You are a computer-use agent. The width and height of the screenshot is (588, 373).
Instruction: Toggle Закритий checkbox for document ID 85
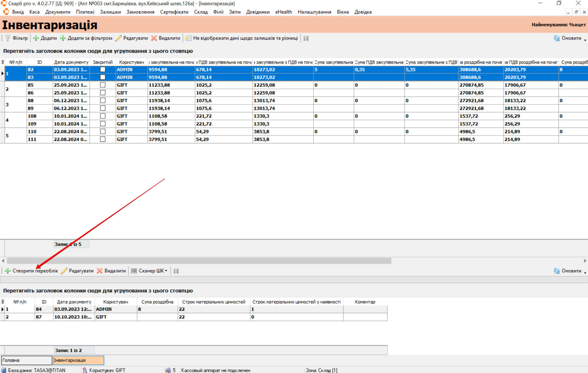[103, 85]
